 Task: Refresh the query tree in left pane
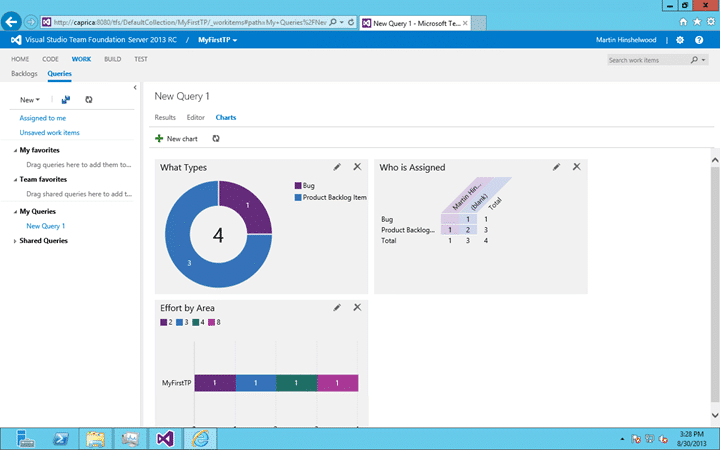(x=89, y=99)
